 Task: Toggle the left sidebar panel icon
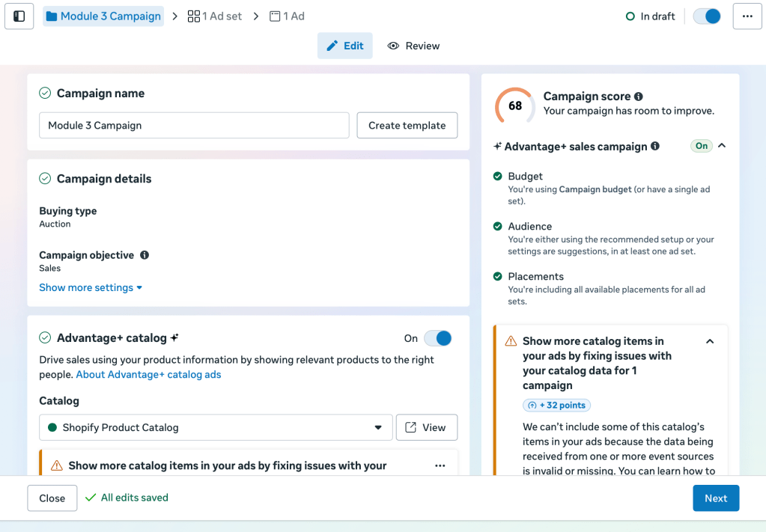19,16
